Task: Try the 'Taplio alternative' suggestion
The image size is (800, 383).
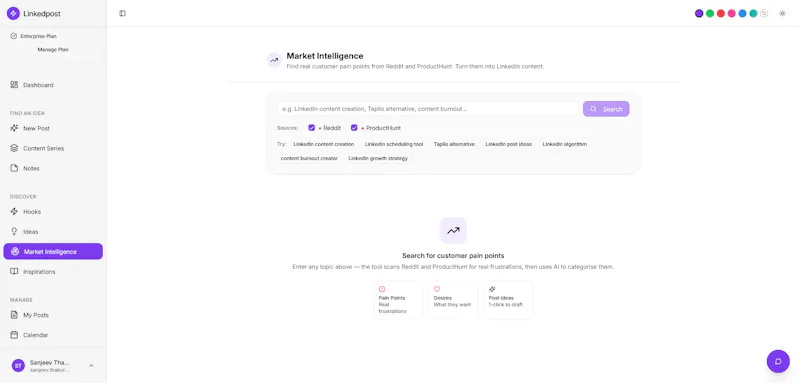Action: (454, 144)
